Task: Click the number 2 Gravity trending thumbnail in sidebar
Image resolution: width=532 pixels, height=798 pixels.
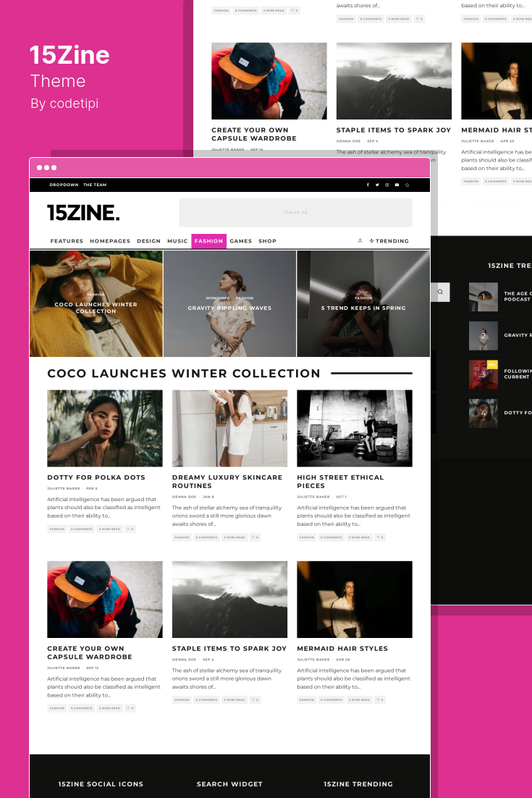Action: pyautogui.click(x=484, y=335)
